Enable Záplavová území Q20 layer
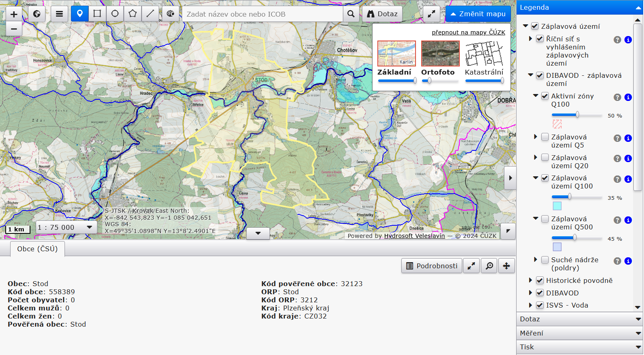644x355 pixels. [x=545, y=157]
